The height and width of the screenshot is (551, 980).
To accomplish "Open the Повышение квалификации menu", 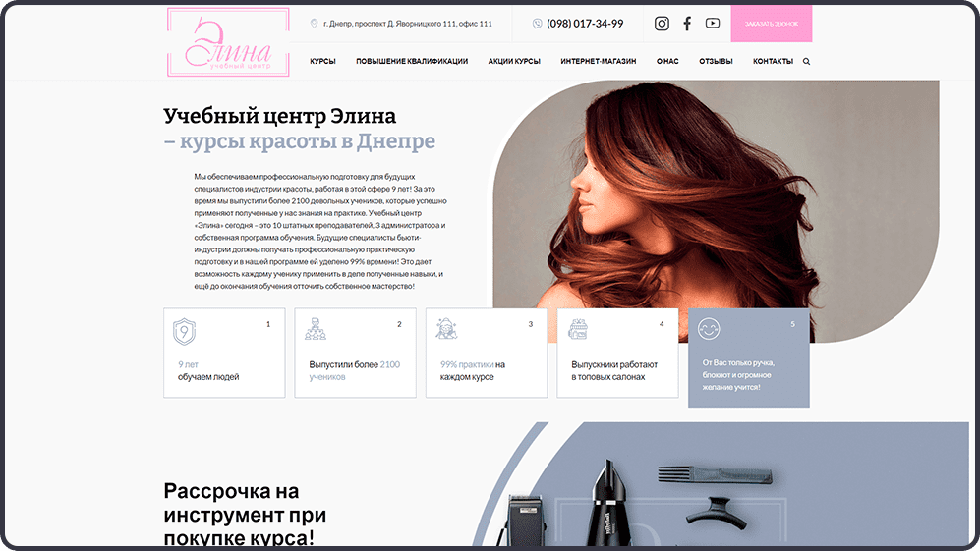I will [412, 61].
